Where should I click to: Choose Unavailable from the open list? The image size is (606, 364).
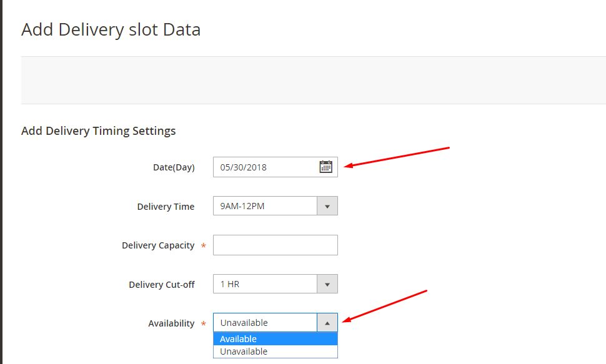tap(275, 352)
